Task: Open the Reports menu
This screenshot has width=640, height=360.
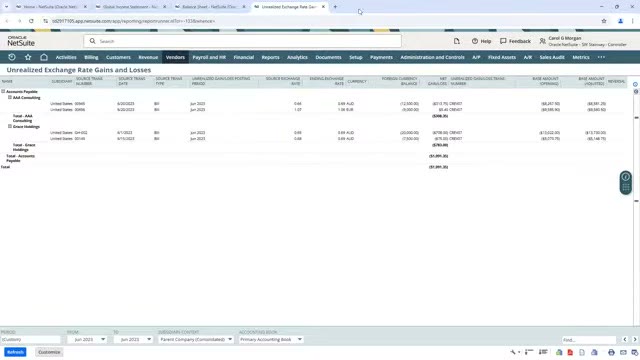Action: pyautogui.click(x=271, y=58)
